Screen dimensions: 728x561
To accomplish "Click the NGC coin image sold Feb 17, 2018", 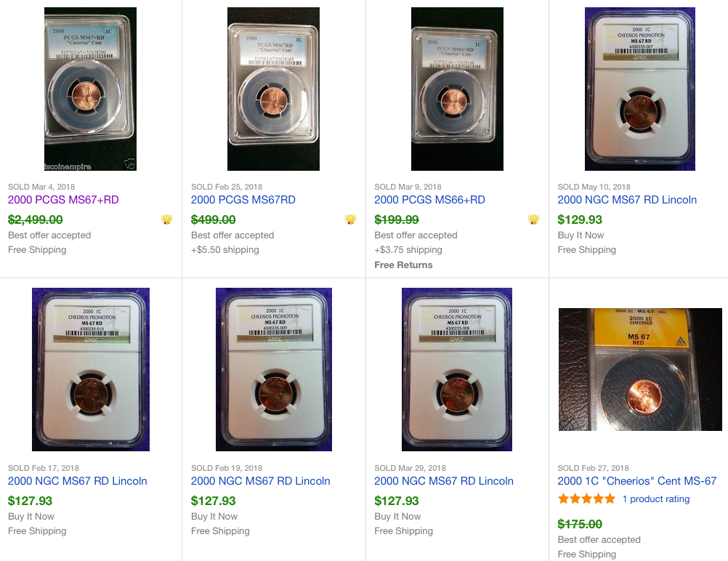I will [x=91, y=369].
